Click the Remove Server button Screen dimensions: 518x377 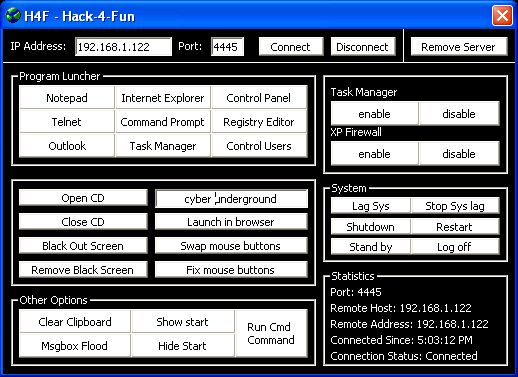click(458, 47)
